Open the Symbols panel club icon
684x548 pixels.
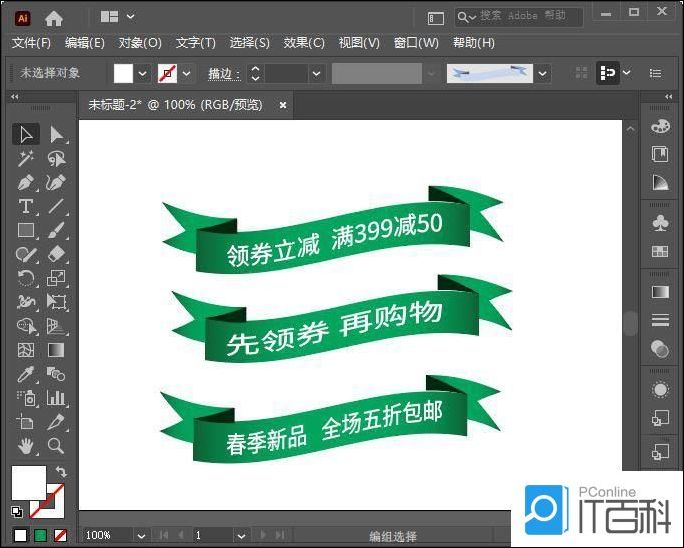click(x=660, y=220)
